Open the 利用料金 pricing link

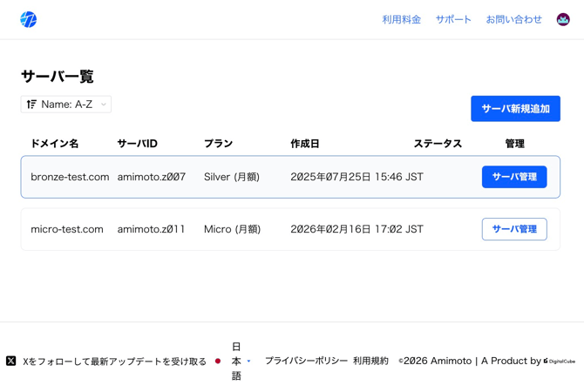(402, 19)
